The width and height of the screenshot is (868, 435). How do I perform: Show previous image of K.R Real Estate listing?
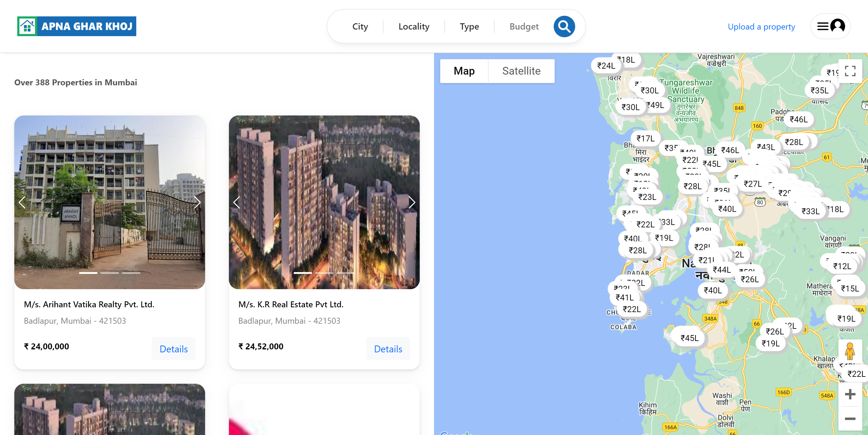click(237, 202)
